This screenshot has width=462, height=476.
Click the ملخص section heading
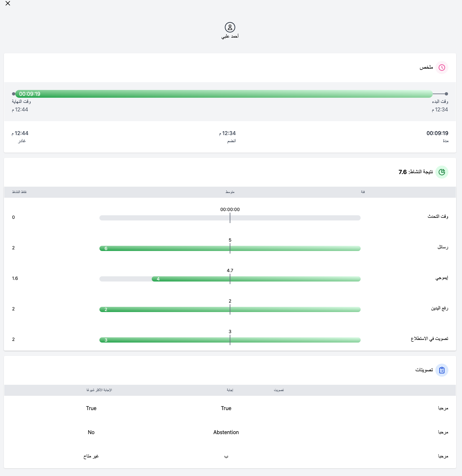426,68
